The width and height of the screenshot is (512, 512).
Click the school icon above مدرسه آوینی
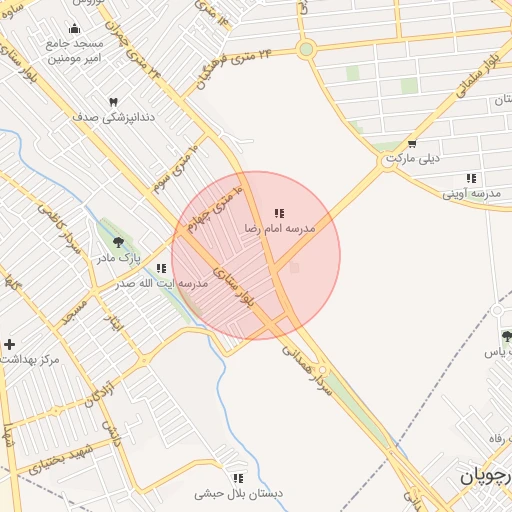(471, 178)
